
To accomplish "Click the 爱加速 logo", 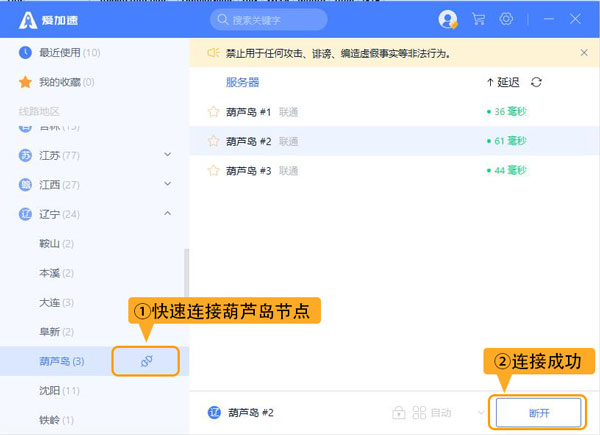I will 48,20.
